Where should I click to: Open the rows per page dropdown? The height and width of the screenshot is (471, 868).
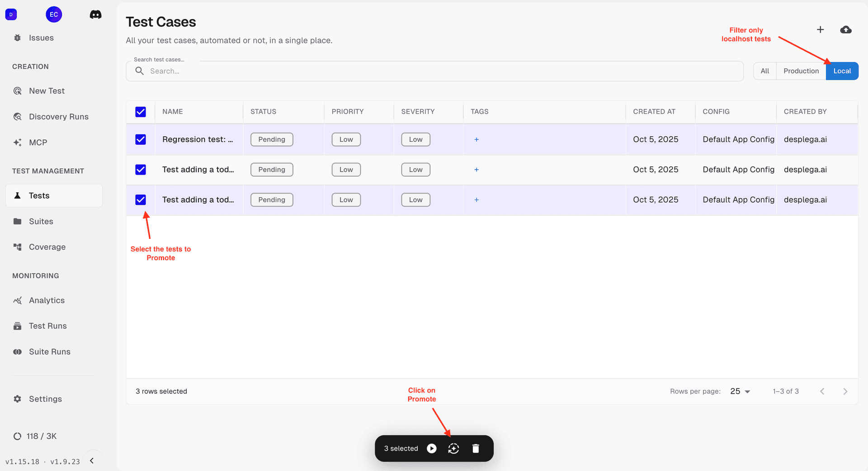click(740, 391)
